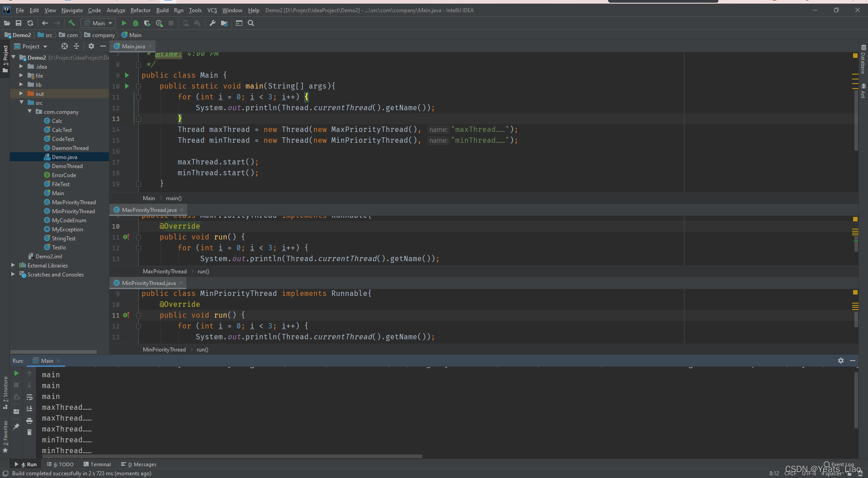868x478 pixels.
Task: Toggle scroll to end in Run console
Action: point(29,408)
